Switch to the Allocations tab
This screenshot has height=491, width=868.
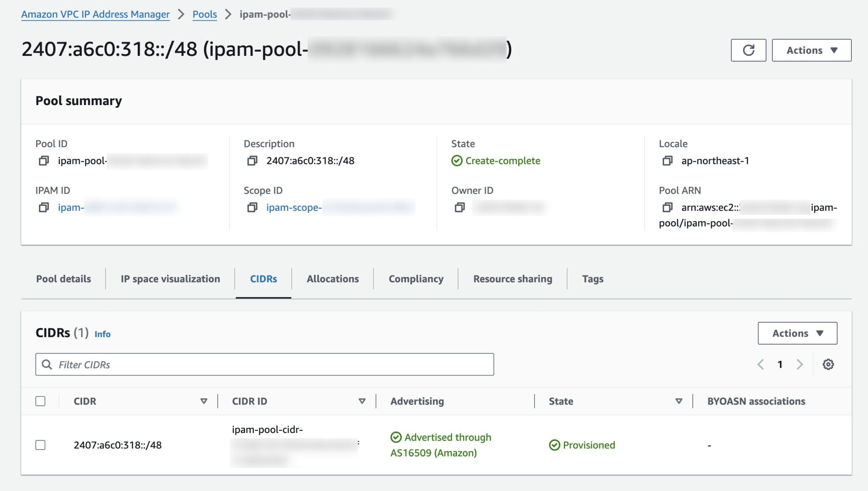click(x=333, y=279)
